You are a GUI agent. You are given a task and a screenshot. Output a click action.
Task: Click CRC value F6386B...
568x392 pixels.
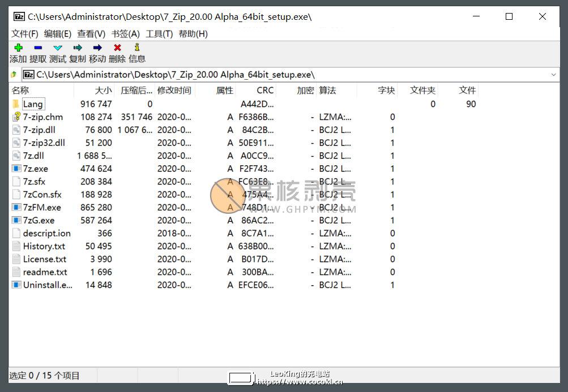(256, 117)
